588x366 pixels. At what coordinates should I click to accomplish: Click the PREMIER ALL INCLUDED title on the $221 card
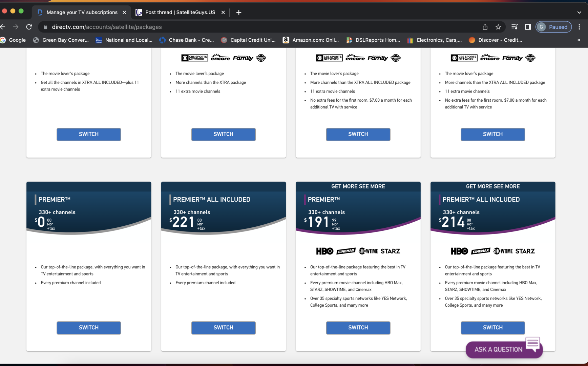[x=212, y=200]
